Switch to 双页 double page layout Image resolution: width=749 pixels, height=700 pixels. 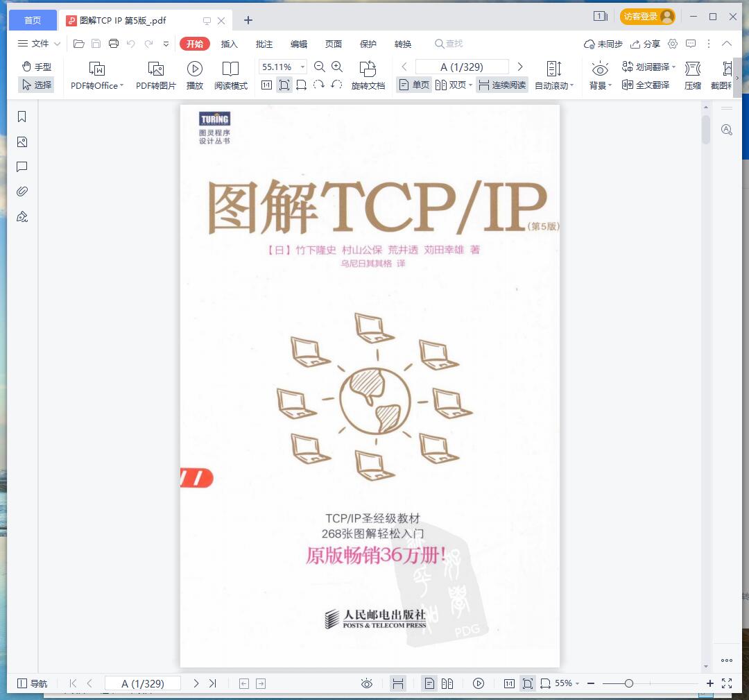(x=453, y=85)
